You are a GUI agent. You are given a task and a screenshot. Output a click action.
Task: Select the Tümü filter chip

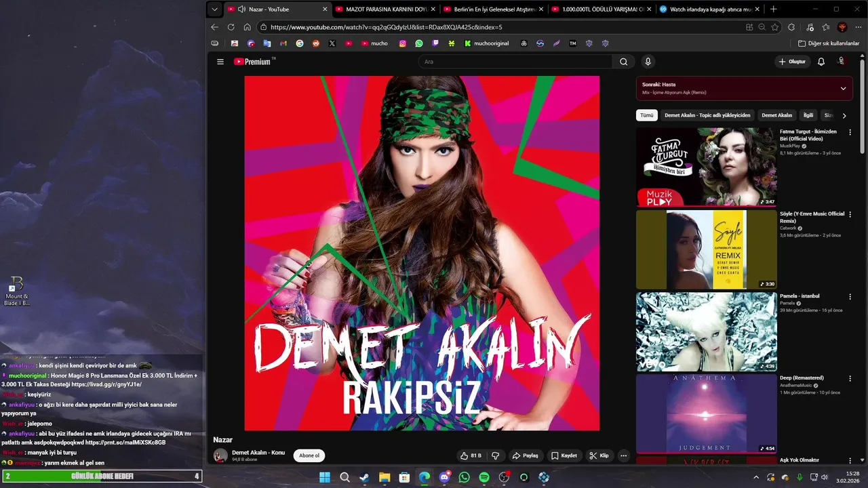(x=647, y=115)
